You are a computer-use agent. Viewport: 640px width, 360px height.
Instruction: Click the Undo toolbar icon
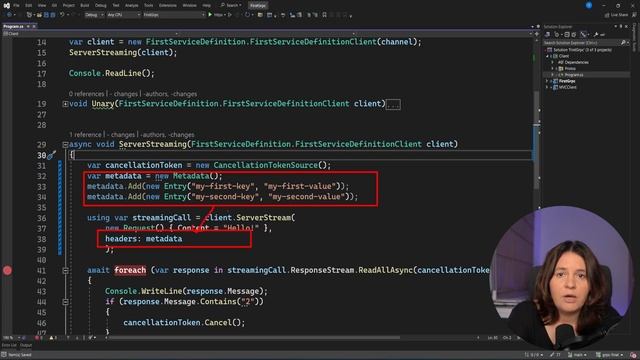(x=62, y=15)
